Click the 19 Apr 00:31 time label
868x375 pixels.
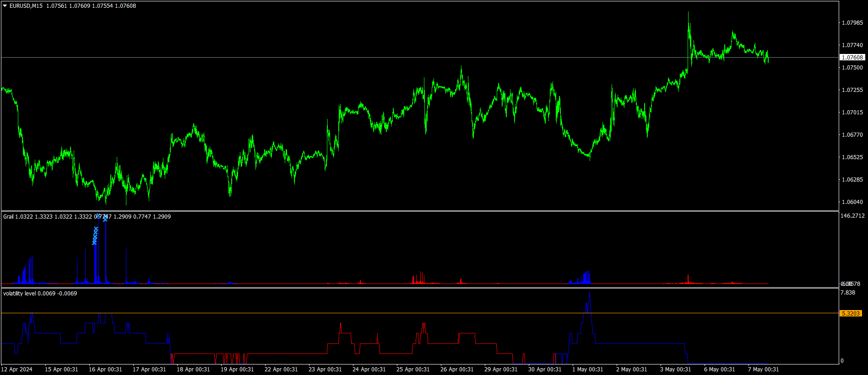click(237, 370)
